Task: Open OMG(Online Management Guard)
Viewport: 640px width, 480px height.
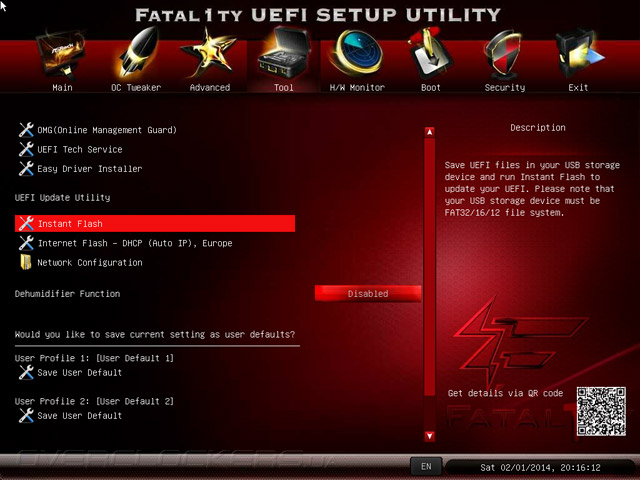Action: [107, 130]
